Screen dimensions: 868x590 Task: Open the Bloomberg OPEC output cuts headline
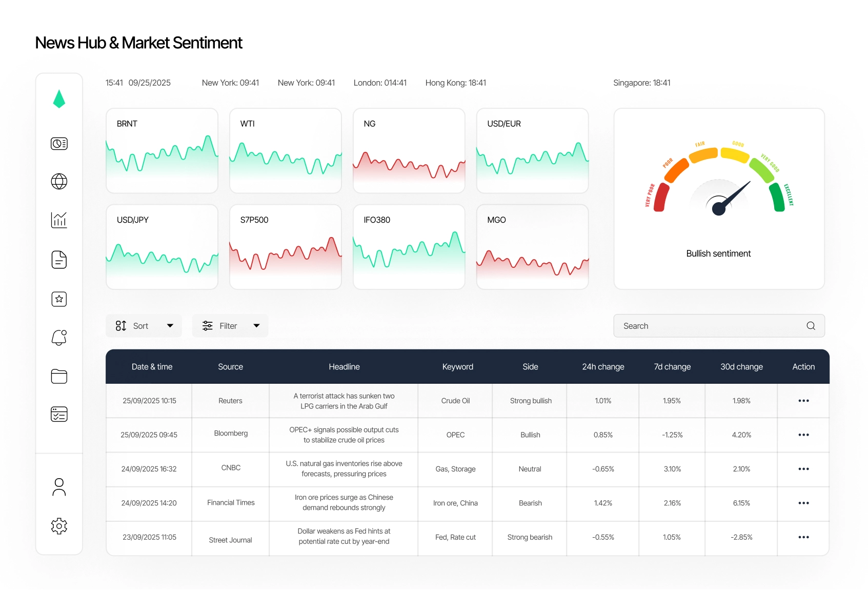click(x=344, y=435)
